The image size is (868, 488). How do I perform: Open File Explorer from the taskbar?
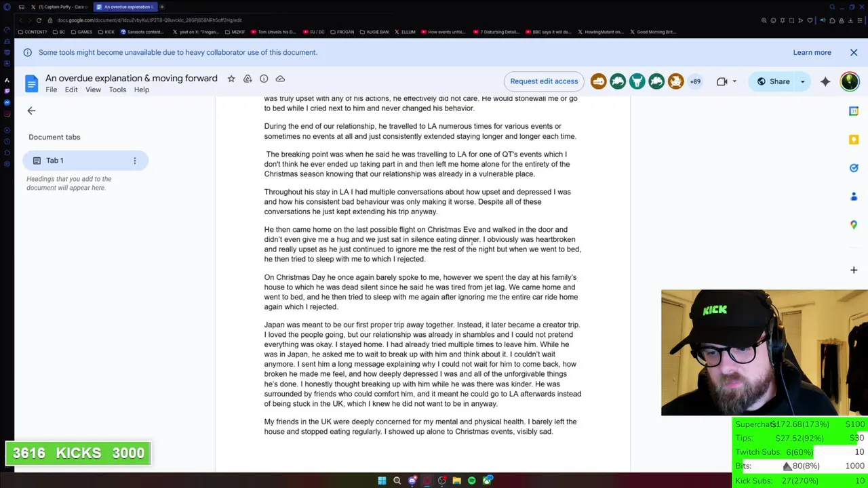click(456, 481)
